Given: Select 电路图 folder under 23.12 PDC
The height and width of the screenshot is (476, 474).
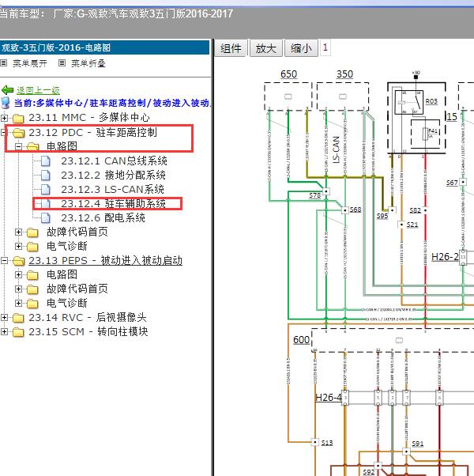Looking at the screenshot, I should coord(62,146).
